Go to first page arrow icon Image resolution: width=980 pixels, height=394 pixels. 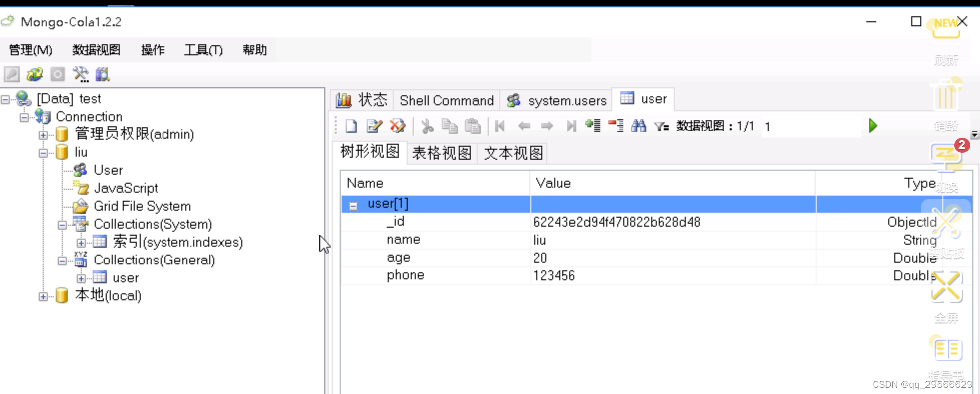tap(500, 126)
